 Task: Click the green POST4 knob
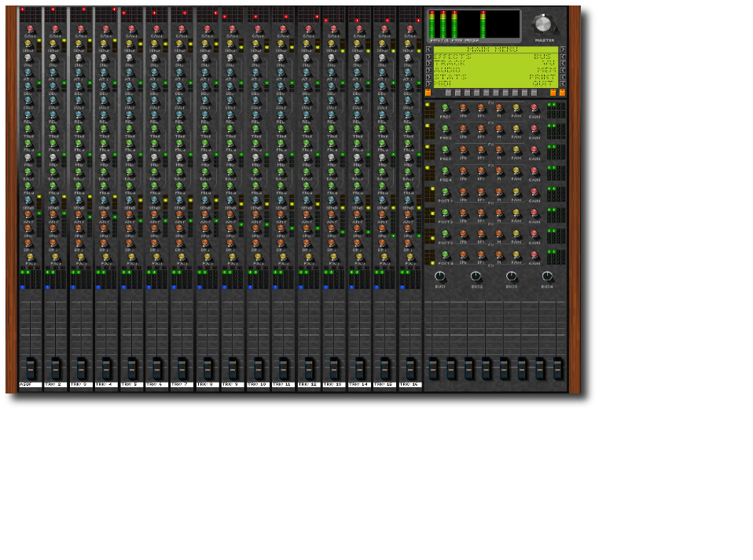(x=445, y=255)
